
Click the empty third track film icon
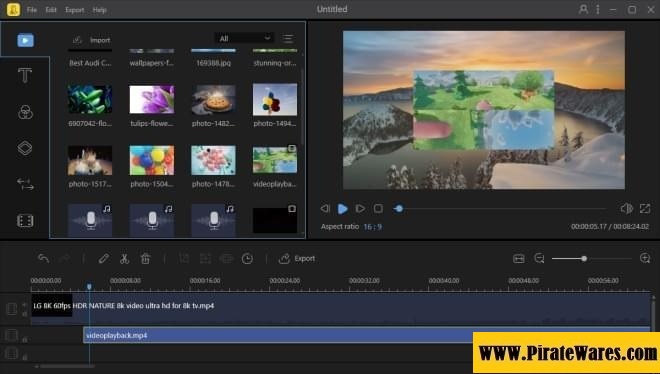[11, 353]
